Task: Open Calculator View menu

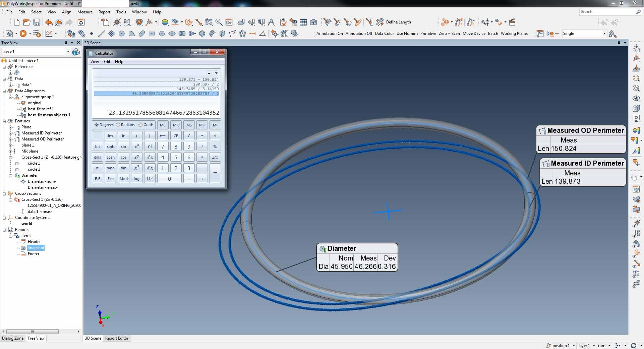Action: (x=95, y=62)
